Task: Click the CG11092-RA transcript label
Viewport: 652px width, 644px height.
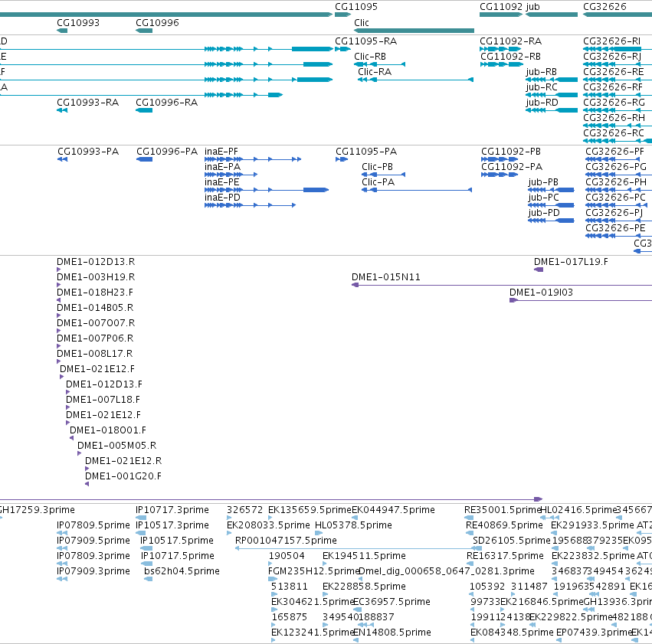Action: tap(510, 41)
